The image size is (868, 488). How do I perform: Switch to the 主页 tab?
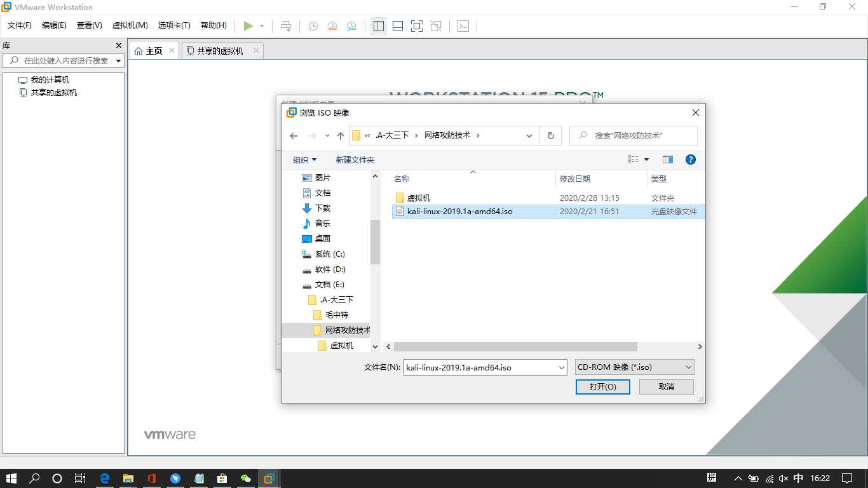click(x=154, y=51)
